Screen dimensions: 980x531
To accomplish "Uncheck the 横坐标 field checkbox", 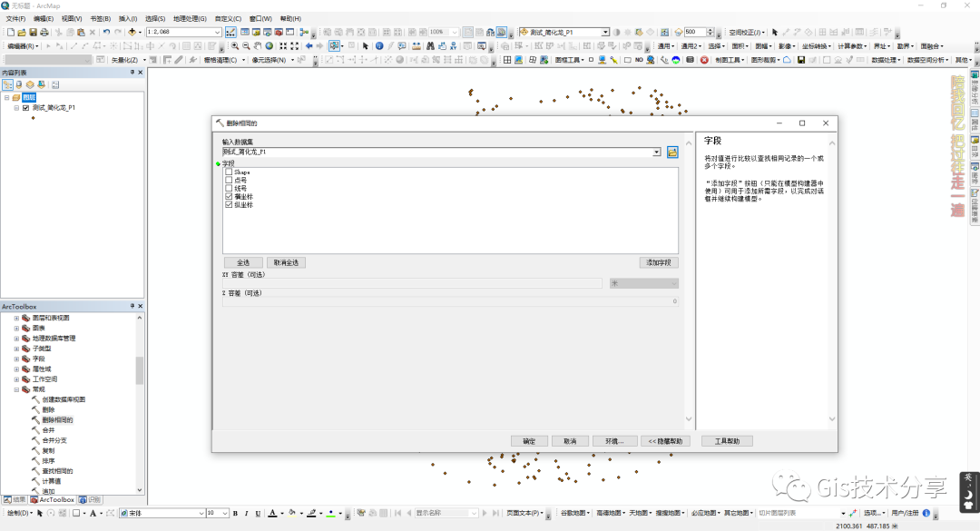I will (229, 196).
